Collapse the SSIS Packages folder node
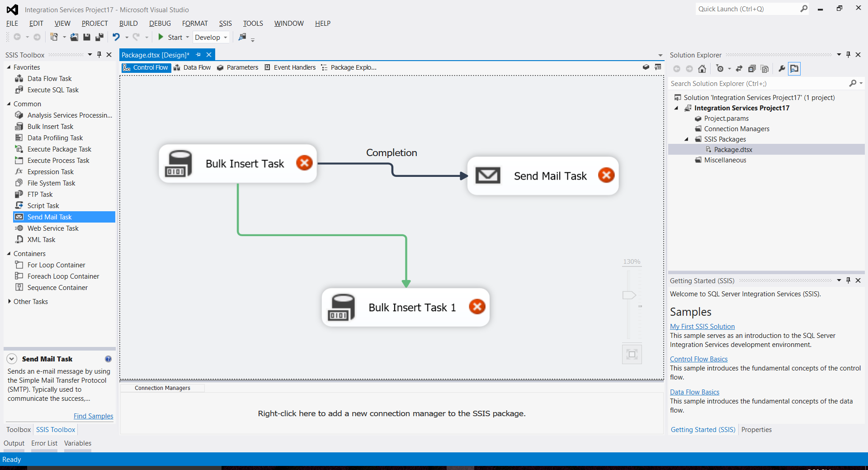This screenshot has width=868, height=470. point(687,139)
